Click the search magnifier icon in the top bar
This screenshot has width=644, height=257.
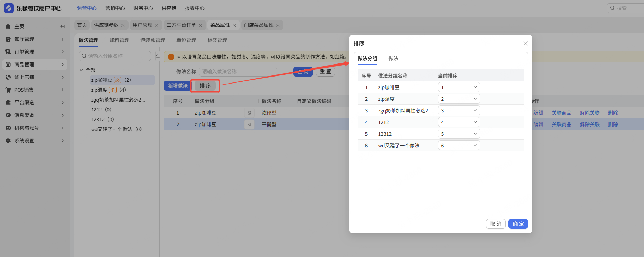point(613,8)
